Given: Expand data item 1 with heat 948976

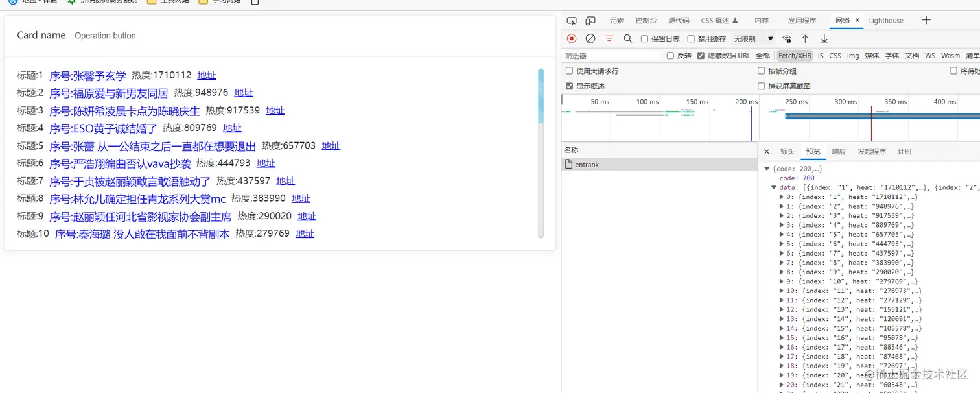Looking at the screenshot, I should click(782, 206).
